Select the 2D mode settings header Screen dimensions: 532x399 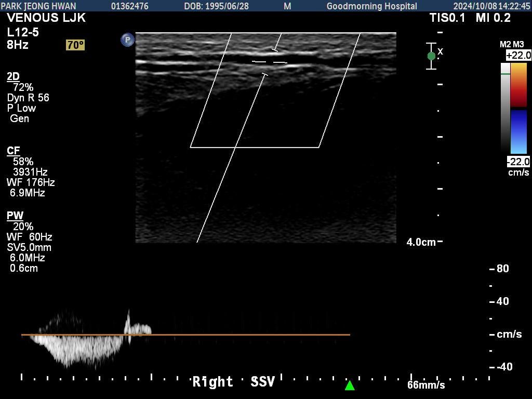click(13, 77)
